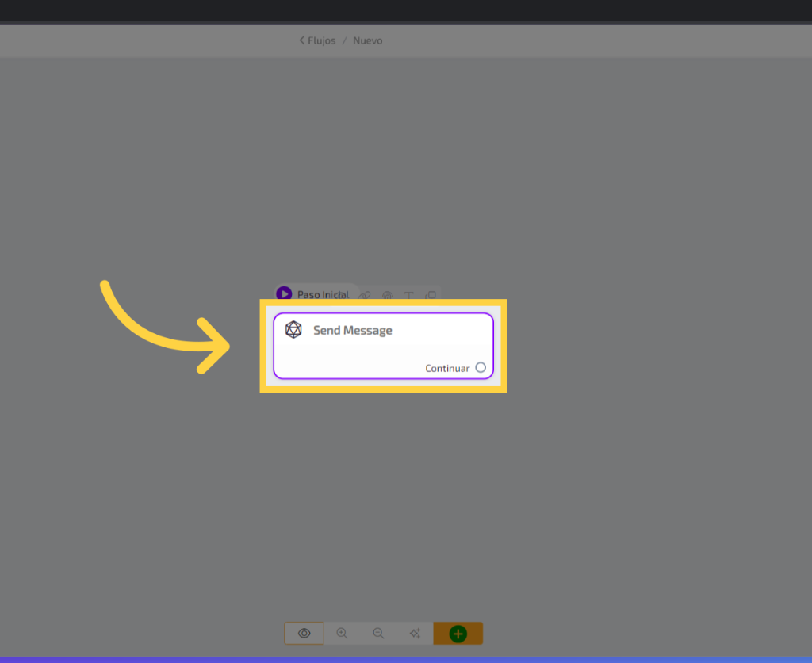Click the Continuar output circle connector
The width and height of the screenshot is (812, 663).
481,368
